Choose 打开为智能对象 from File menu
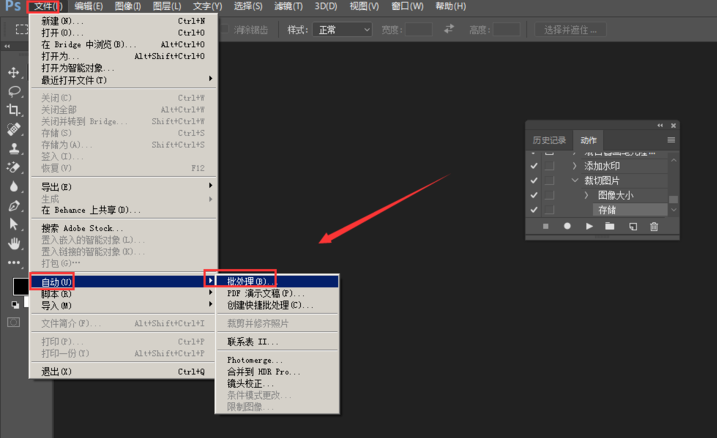Screen dimensions: 717x438 122,68
